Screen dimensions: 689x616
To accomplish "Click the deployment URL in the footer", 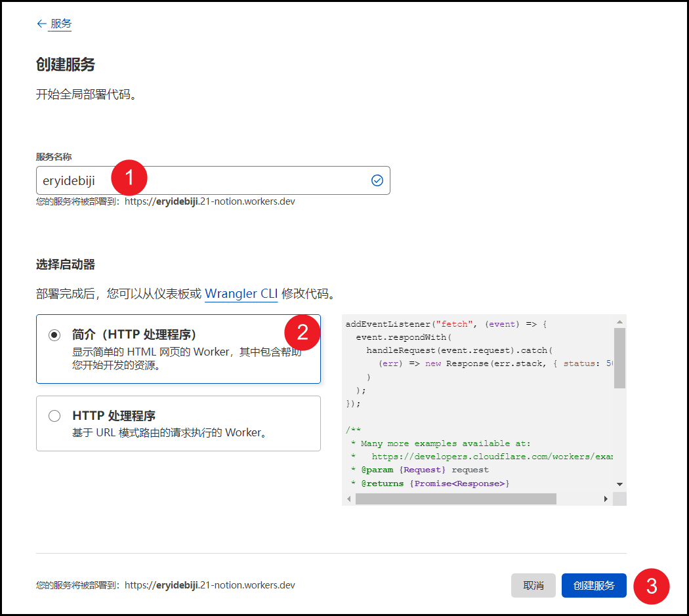I will point(209,585).
